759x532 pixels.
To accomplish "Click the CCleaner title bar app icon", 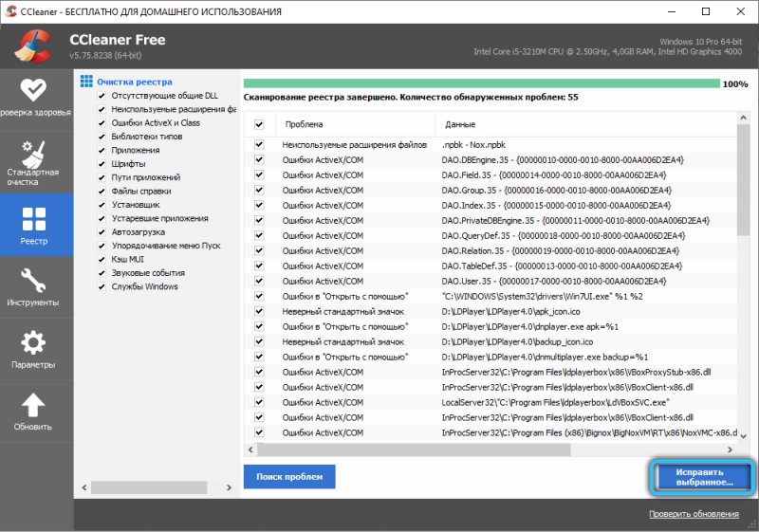I will pyautogui.click(x=10, y=11).
